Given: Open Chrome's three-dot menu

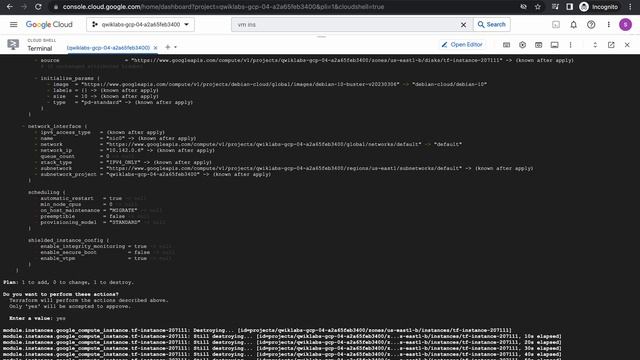Looking at the screenshot, I should [631, 7].
